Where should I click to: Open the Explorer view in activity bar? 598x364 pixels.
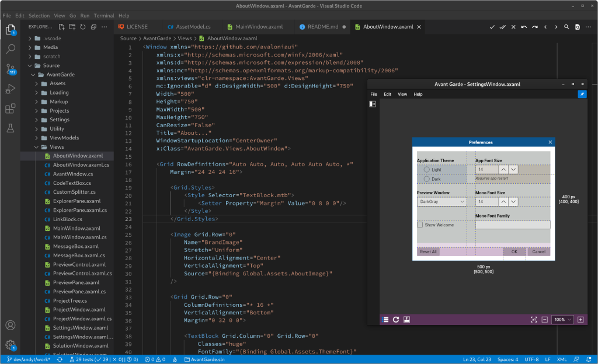[x=11, y=29]
